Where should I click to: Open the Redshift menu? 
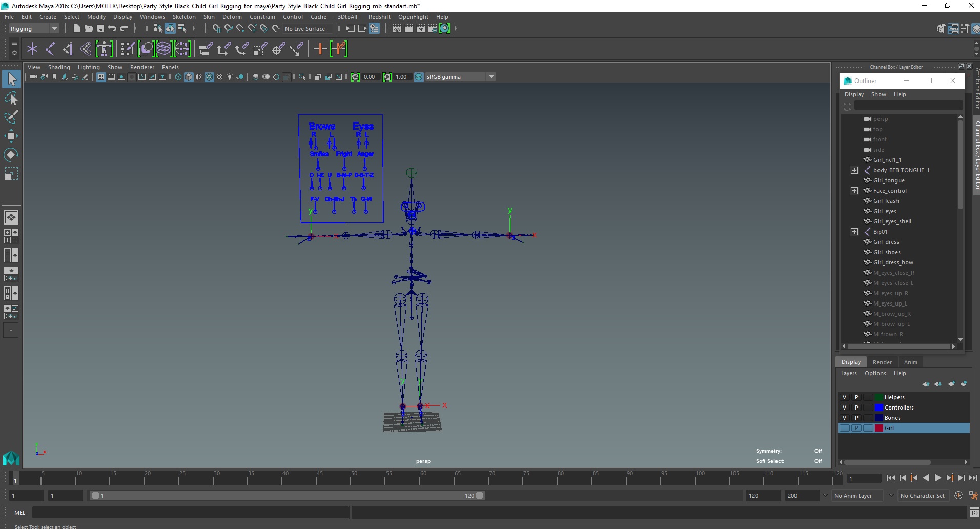pos(379,17)
